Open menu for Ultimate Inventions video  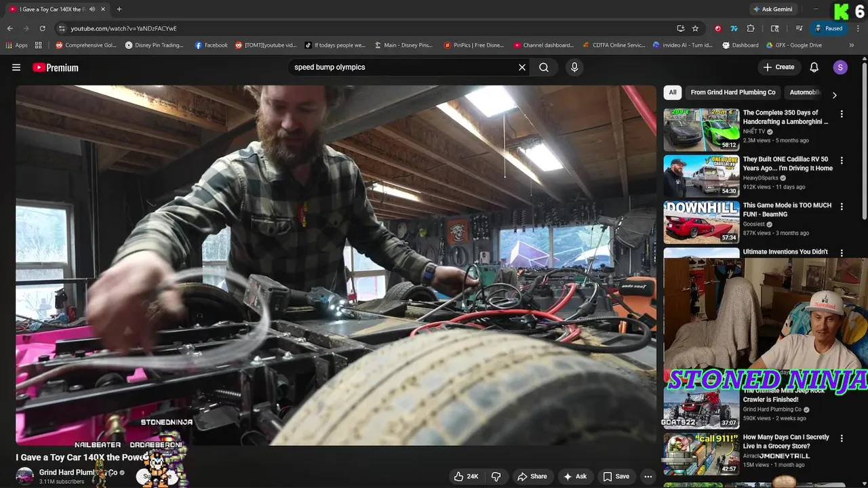coord(842,253)
